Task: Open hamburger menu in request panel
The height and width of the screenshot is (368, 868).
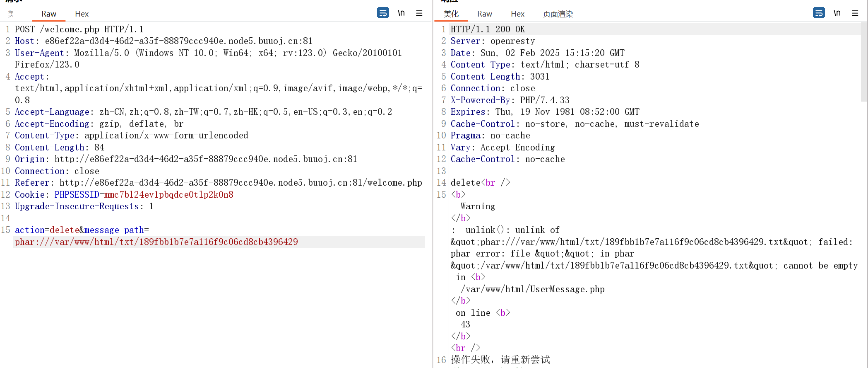Action: [x=419, y=13]
